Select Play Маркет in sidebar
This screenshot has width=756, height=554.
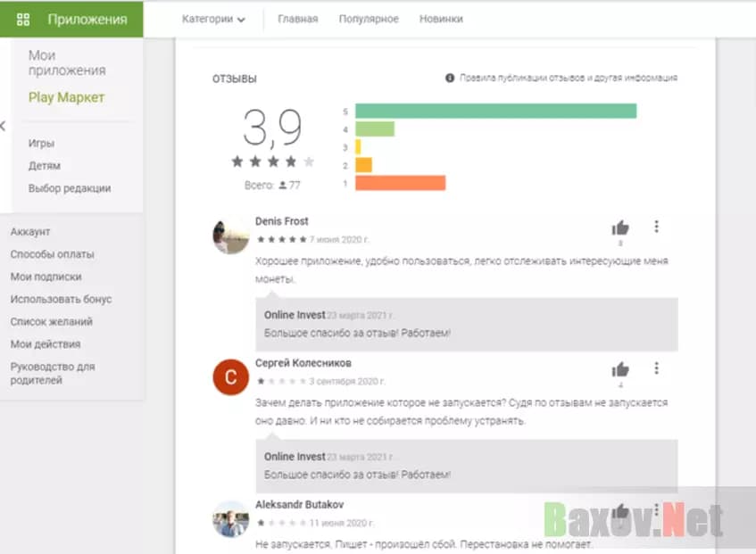(66, 97)
